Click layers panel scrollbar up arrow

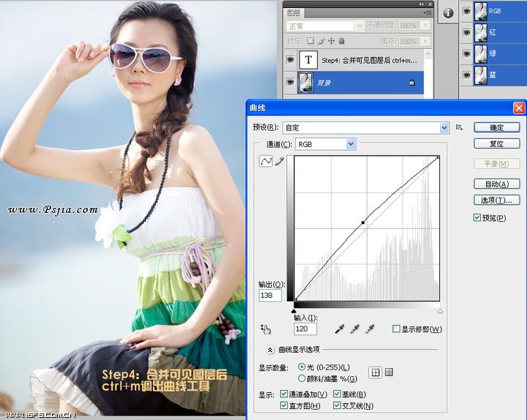coord(427,54)
